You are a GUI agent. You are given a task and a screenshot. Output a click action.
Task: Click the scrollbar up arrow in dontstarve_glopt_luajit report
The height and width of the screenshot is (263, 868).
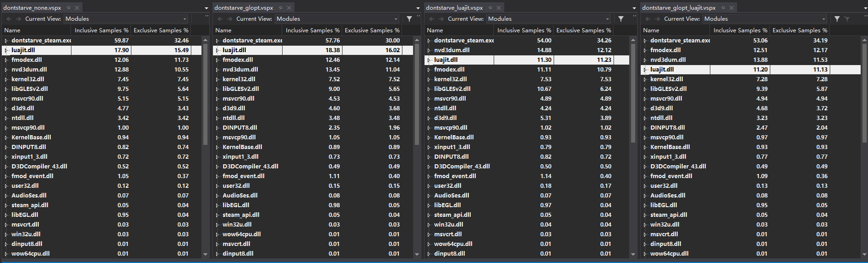pos(864,41)
